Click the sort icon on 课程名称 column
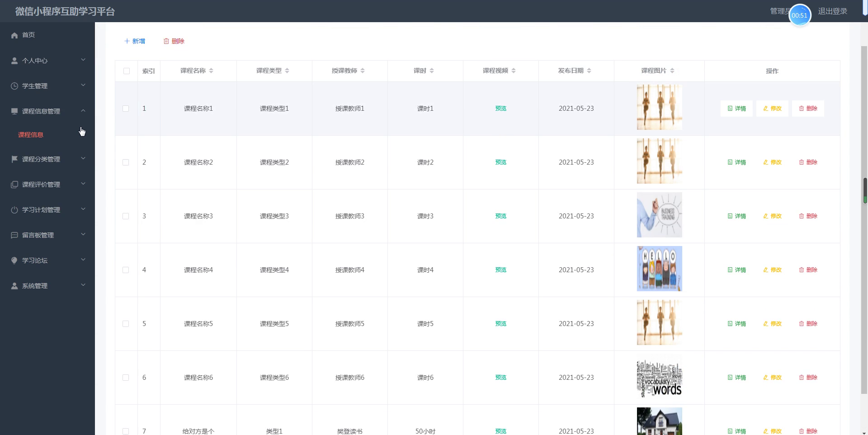868x435 pixels. (211, 71)
